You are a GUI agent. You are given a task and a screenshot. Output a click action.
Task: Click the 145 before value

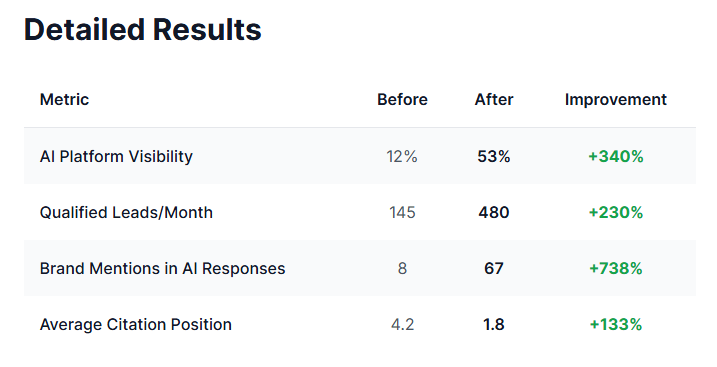coord(402,213)
